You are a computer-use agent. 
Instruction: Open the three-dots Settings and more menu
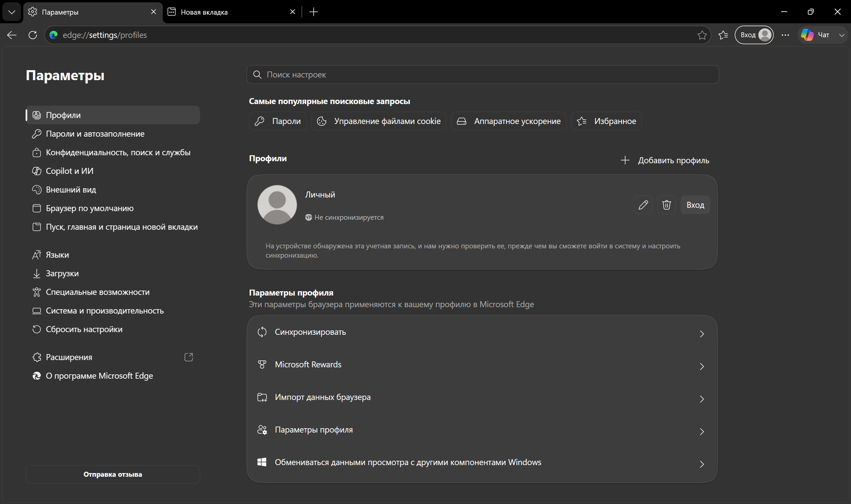(x=785, y=35)
